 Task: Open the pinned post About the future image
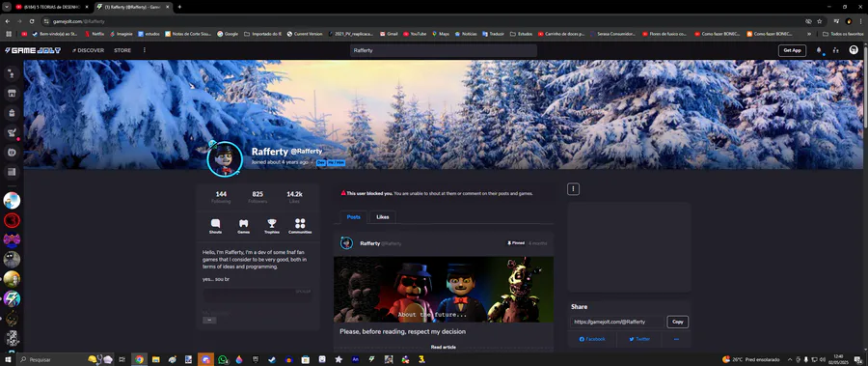coord(444,289)
